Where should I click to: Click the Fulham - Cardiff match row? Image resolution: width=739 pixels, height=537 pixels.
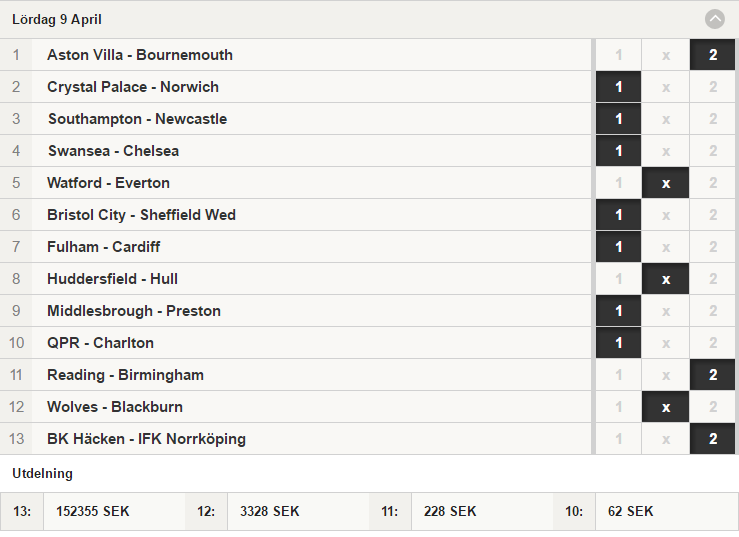(296, 247)
